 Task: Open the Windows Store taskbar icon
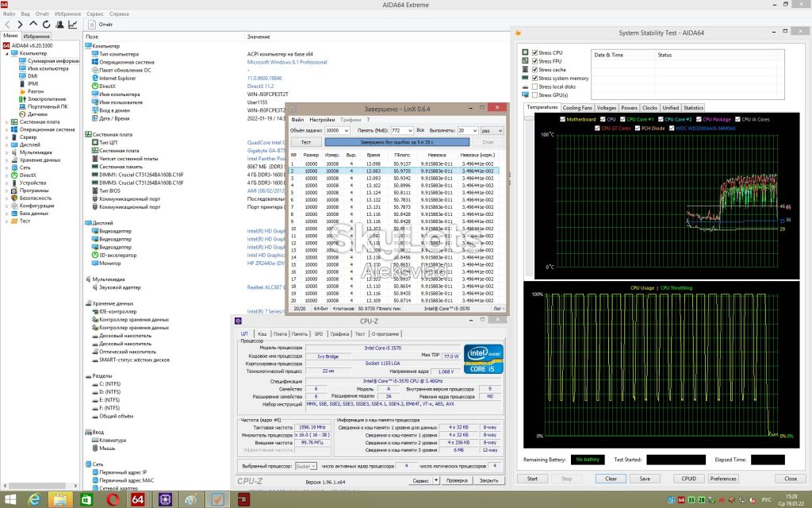[86, 500]
